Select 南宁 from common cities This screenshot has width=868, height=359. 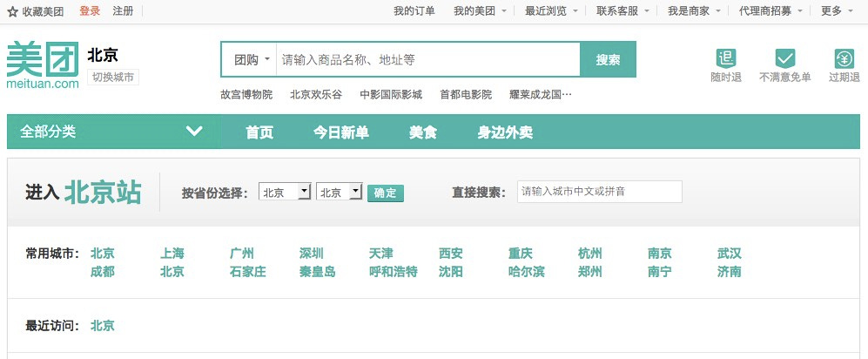(660, 272)
